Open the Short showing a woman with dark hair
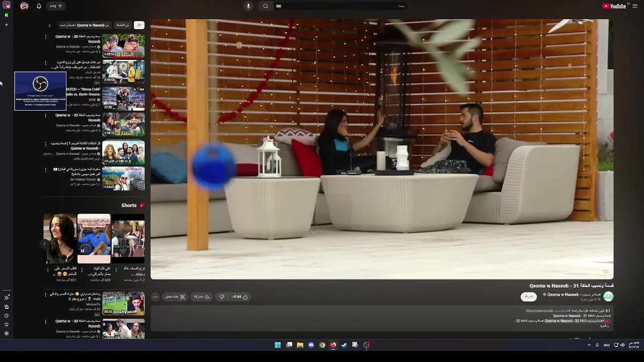 (x=60, y=239)
